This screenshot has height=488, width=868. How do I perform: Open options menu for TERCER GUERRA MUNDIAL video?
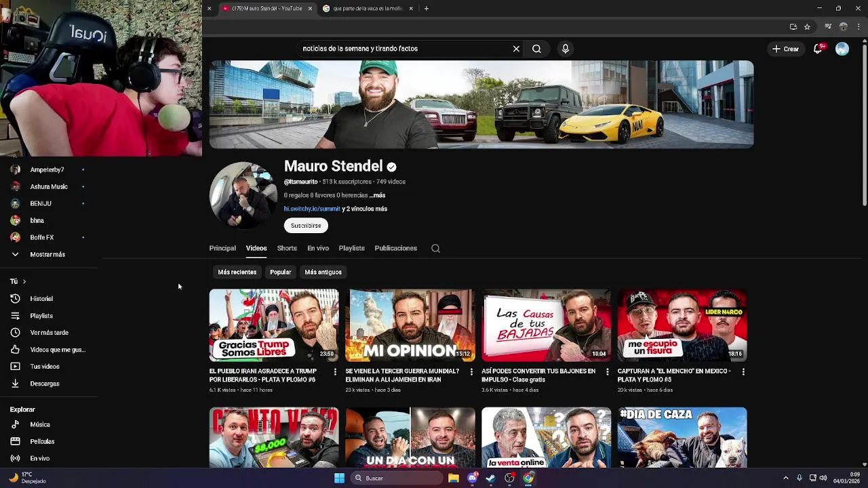coord(471,372)
